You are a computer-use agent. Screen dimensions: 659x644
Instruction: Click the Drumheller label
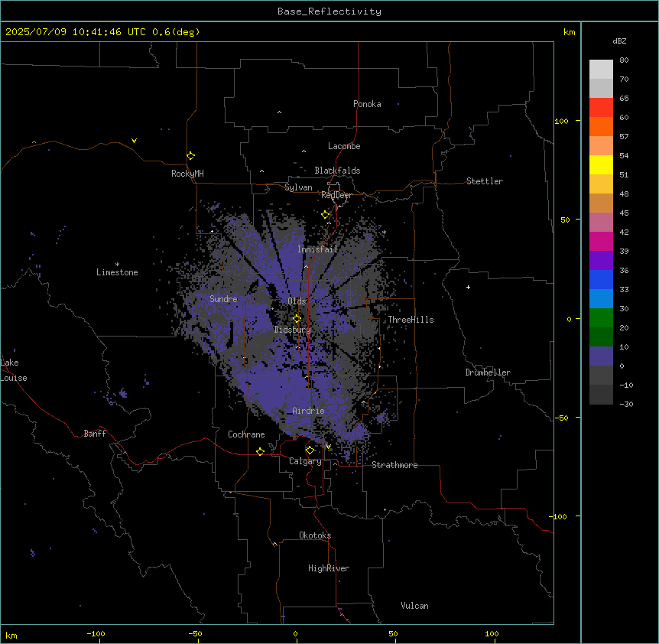pos(488,372)
